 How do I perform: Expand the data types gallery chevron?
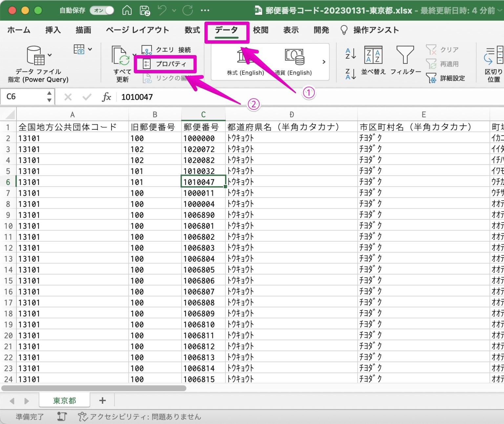[x=324, y=62]
